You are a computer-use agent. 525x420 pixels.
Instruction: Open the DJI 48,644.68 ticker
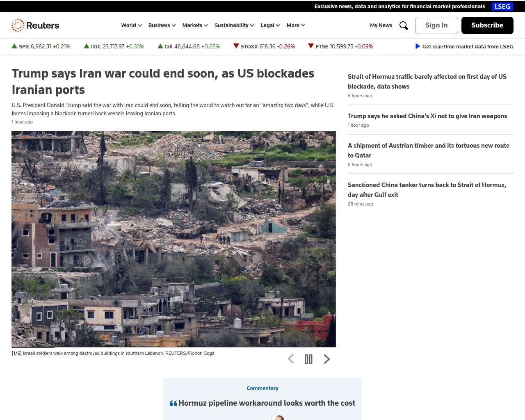click(189, 46)
